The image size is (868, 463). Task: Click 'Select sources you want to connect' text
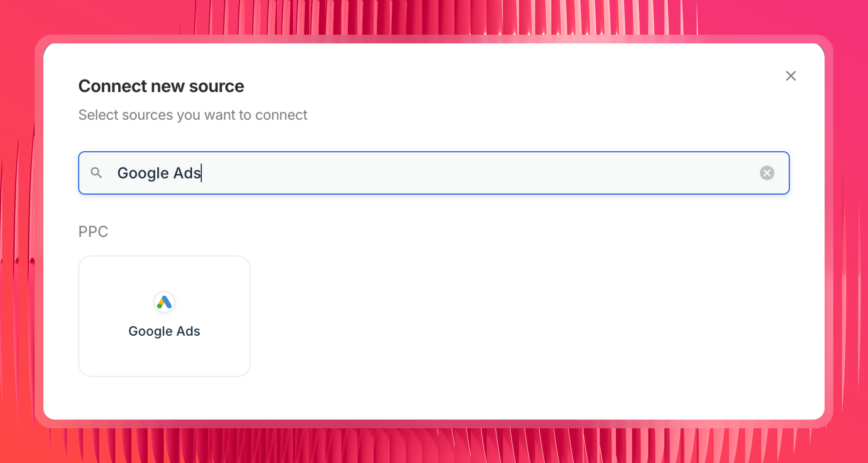[x=193, y=115]
